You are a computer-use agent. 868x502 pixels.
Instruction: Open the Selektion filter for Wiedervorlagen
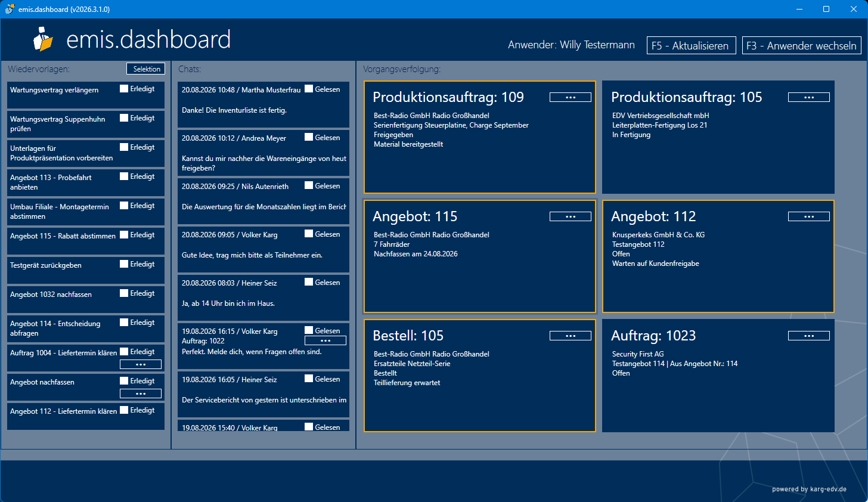(146, 69)
